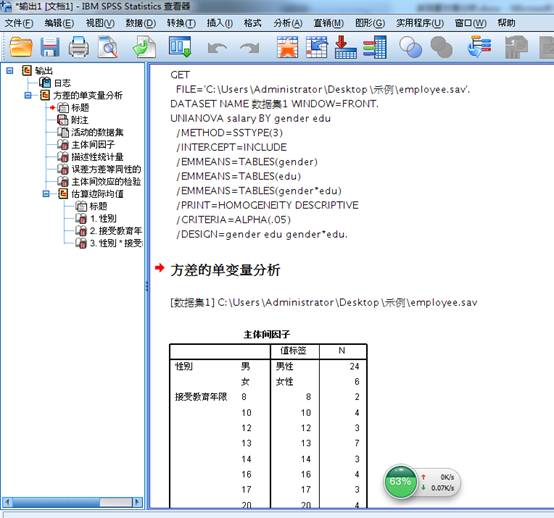
Task: Select 误差方差等同性的 outline item
Action: coord(106,169)
